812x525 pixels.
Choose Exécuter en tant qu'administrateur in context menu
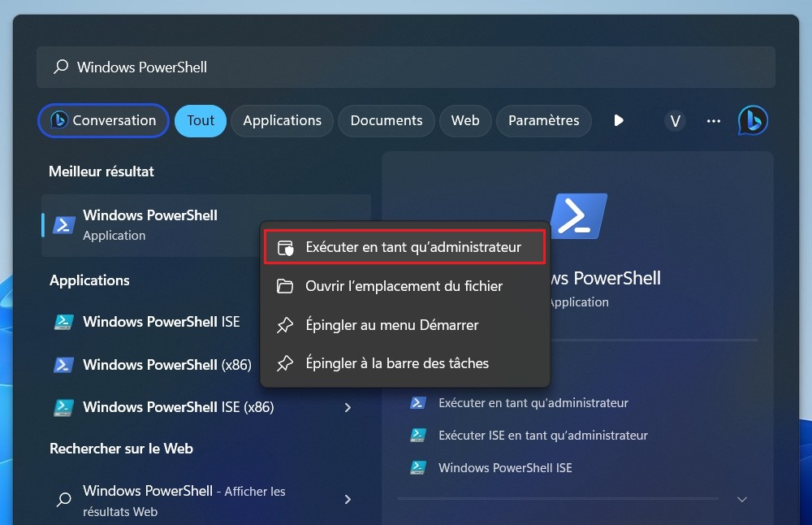coord(404,247)
